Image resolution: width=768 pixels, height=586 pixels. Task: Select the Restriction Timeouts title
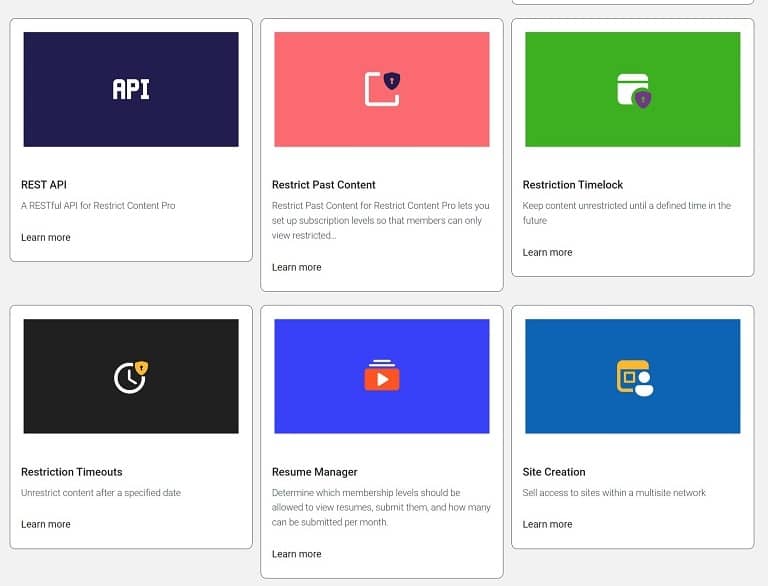coord(72,472)
